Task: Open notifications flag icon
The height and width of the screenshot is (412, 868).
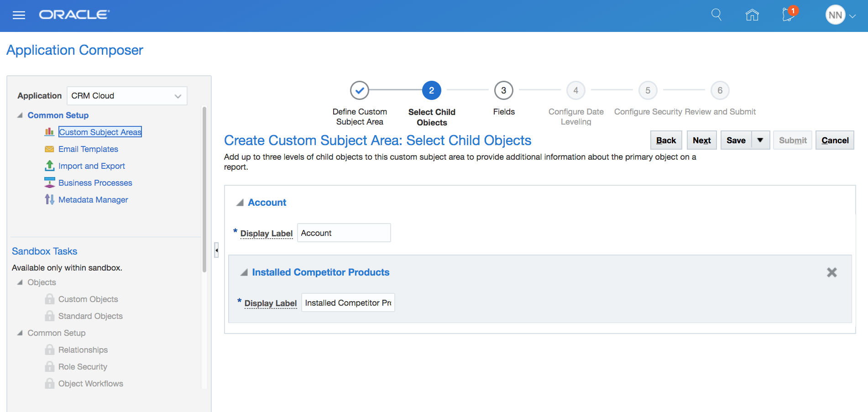Action: (x=788, y=15)
